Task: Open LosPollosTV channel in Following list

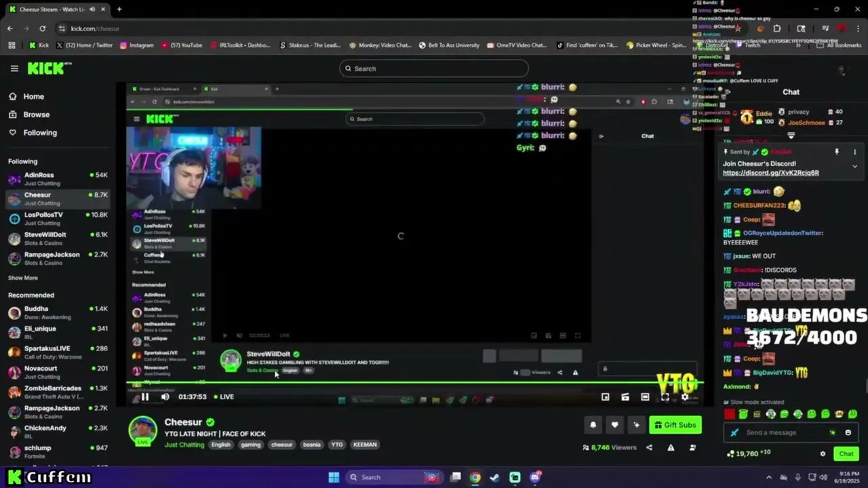Action: point(58,218)
